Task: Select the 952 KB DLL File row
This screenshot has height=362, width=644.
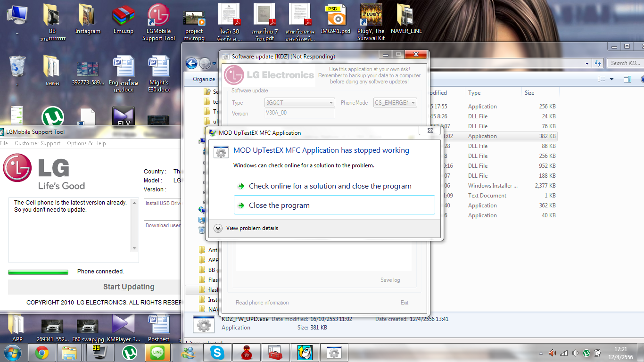Action: tap(493, 166)
